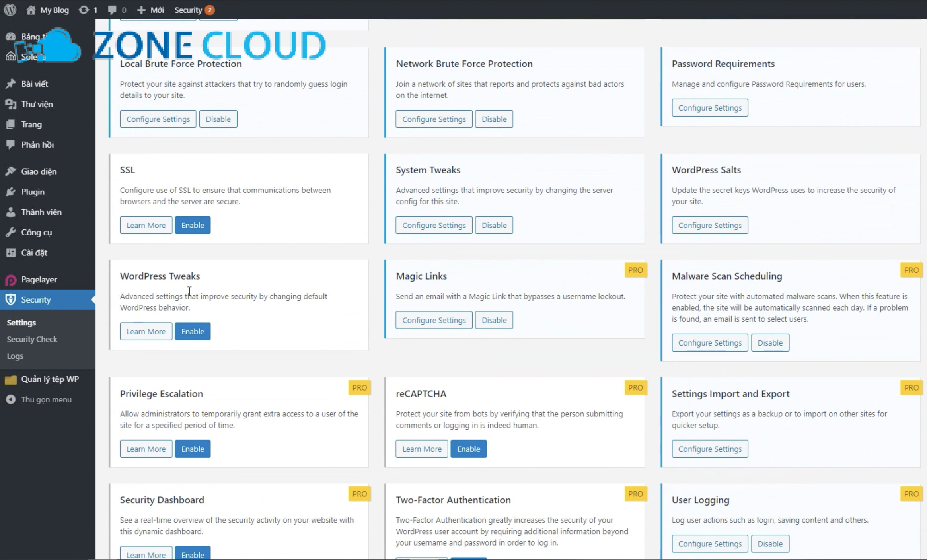Open the updates icon in admin bar
This screenshot has width=927, height=560.
(x=84, y=10)
